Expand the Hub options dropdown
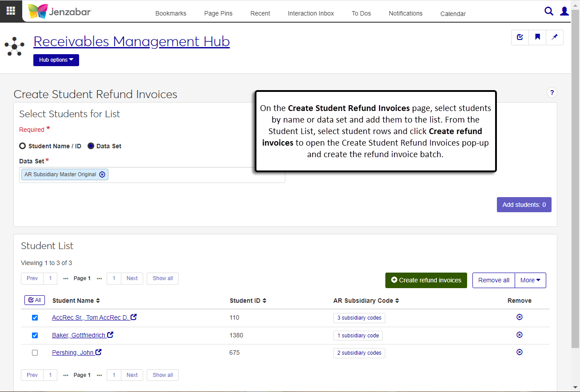 tap(56, 60)
